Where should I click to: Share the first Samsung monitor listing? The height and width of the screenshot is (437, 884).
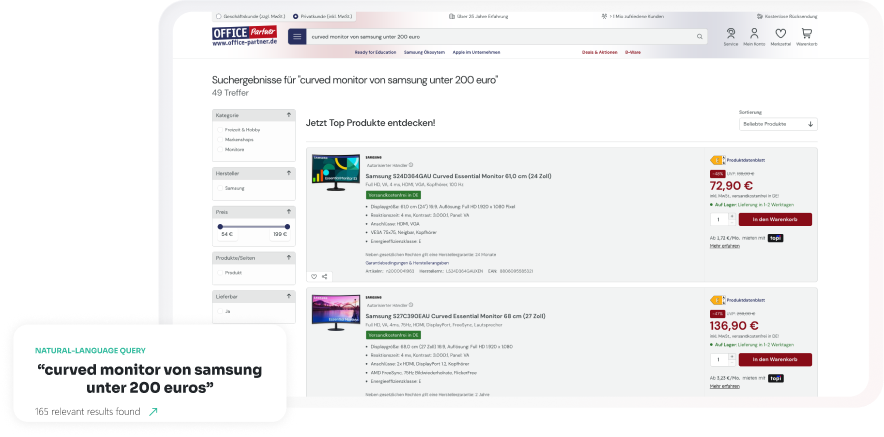click(x=325, y=276)
